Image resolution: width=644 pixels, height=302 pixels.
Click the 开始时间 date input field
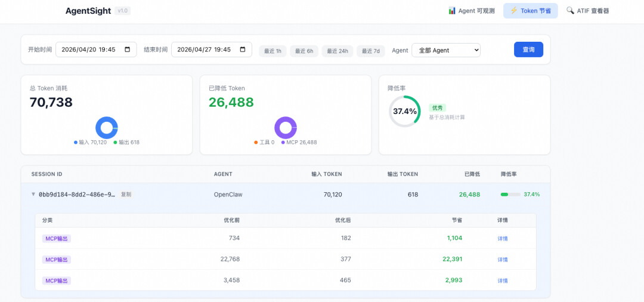tap(96, 50)
